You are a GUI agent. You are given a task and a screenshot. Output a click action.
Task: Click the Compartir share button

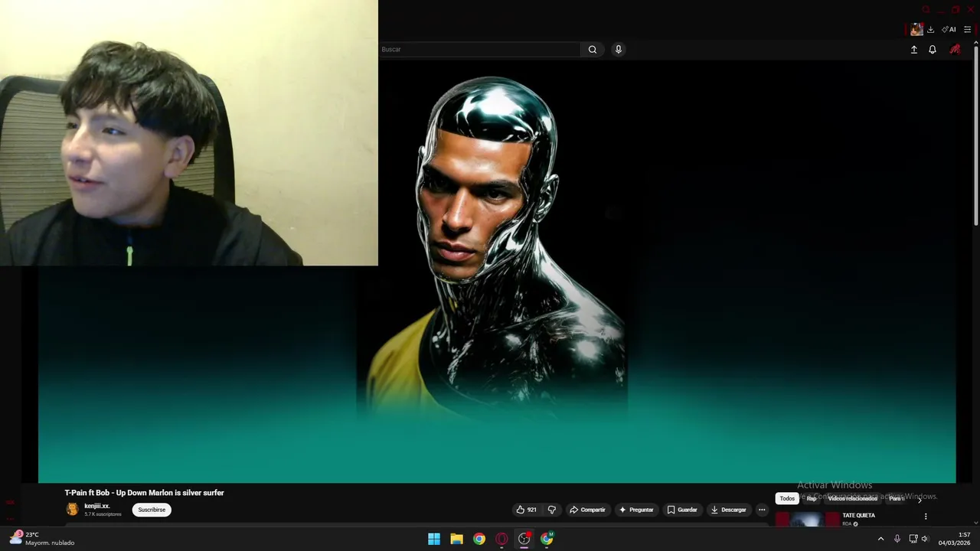coord(587,510)
